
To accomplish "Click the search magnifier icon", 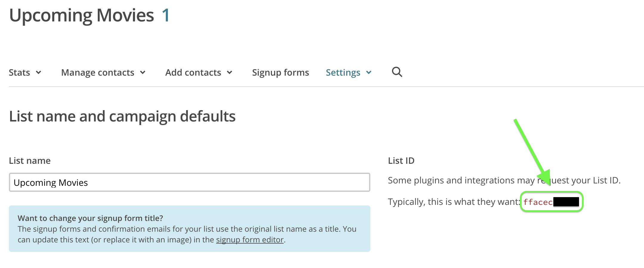I will [397, 72].
